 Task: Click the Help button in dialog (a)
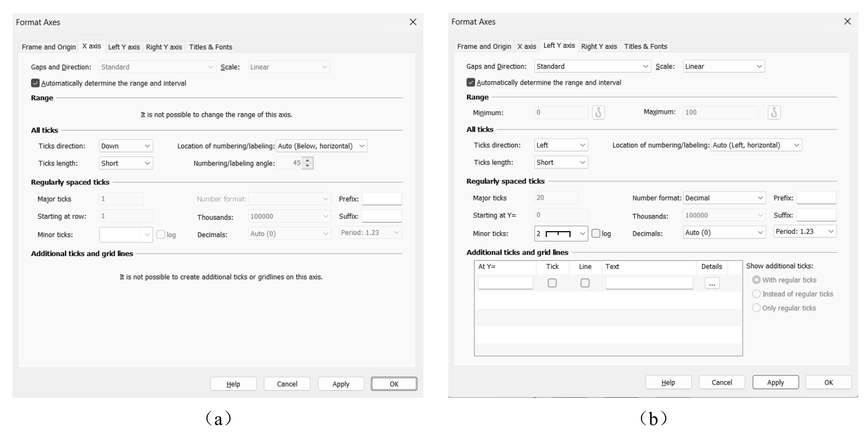point(233,384)
